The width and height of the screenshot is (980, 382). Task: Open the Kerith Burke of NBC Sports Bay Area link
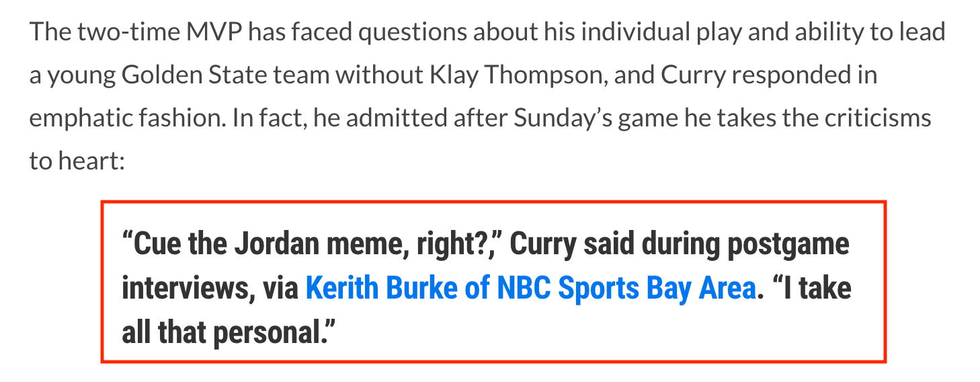point(530,289)
